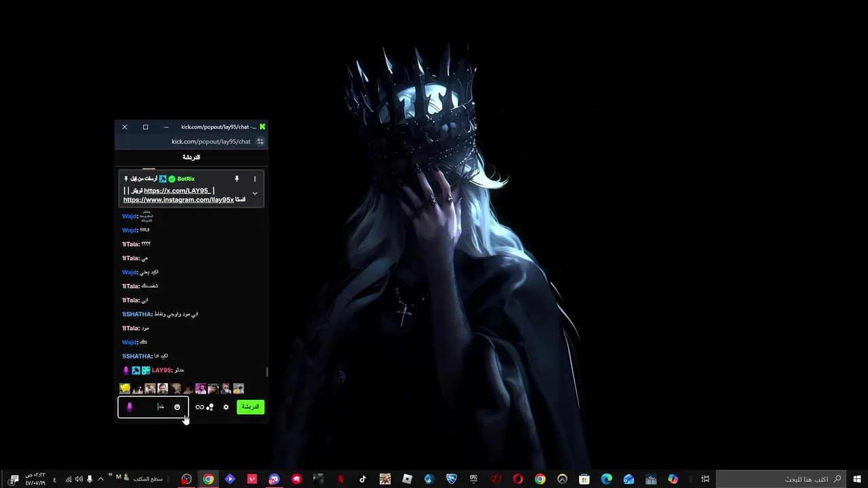
Task: Open Opera browser from the taskbar
Action: tap(518, 479)
